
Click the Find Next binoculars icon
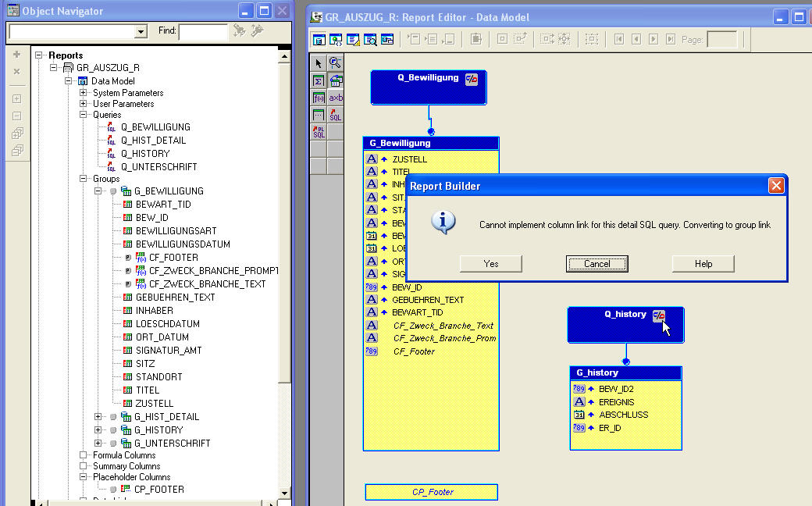click(x=239, y=30)
